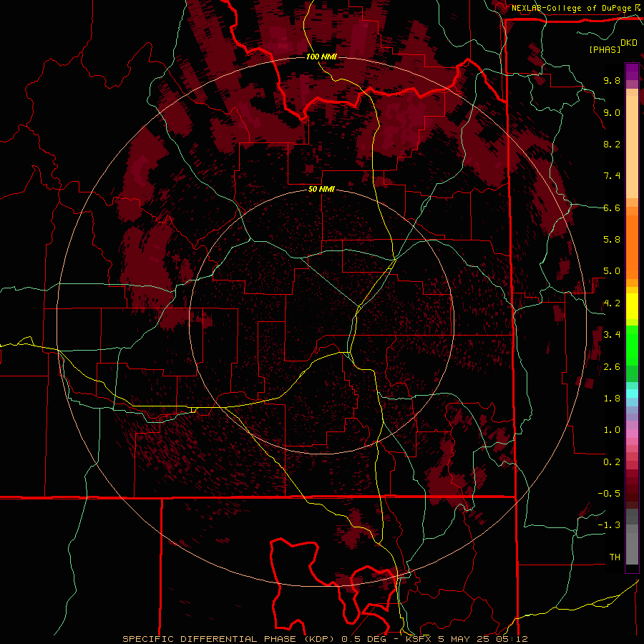
Task: Pick the cyan segment of the color bar
Action: point(632,394)
